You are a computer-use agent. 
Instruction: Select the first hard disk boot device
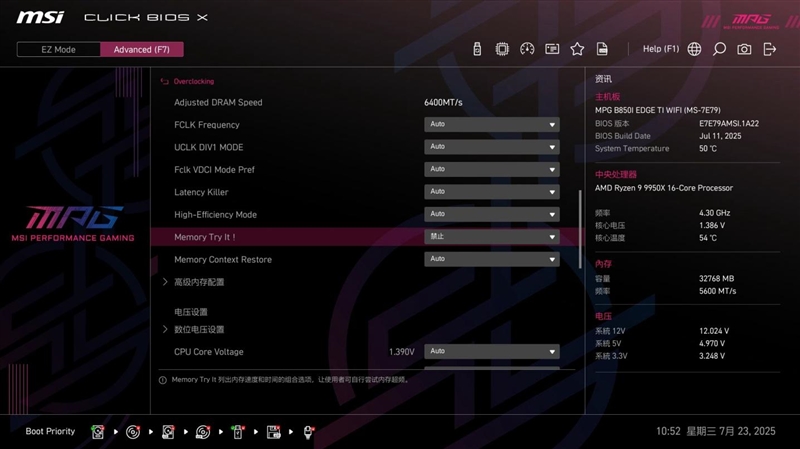[x=97, y=432]
